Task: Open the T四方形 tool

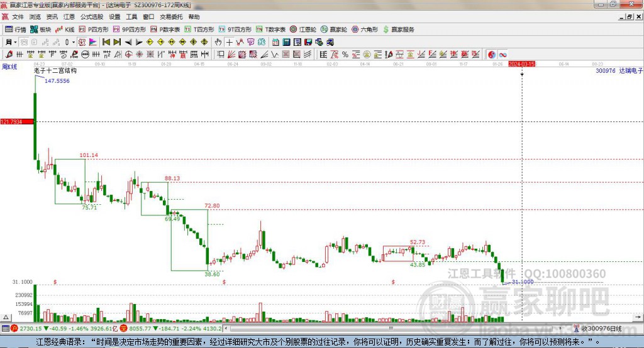Action: (x=199, y=30)
